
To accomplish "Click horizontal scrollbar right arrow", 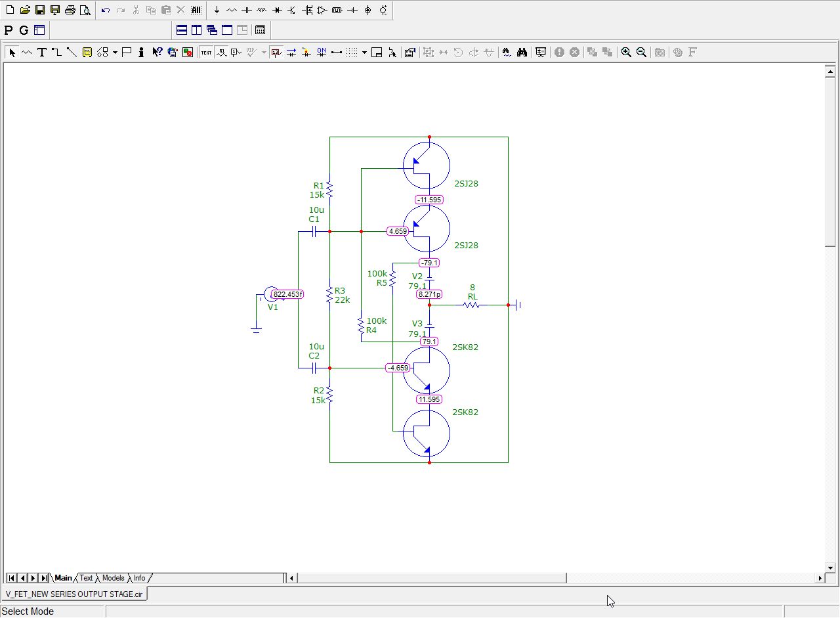I will pyautogui.click(x=820, y=578).
